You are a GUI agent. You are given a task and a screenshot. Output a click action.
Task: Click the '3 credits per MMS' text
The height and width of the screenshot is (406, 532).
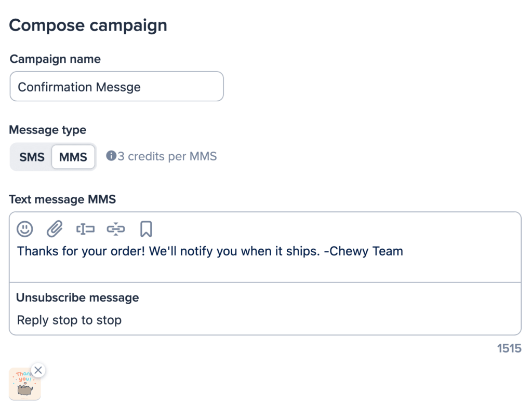tap(167, 156)
